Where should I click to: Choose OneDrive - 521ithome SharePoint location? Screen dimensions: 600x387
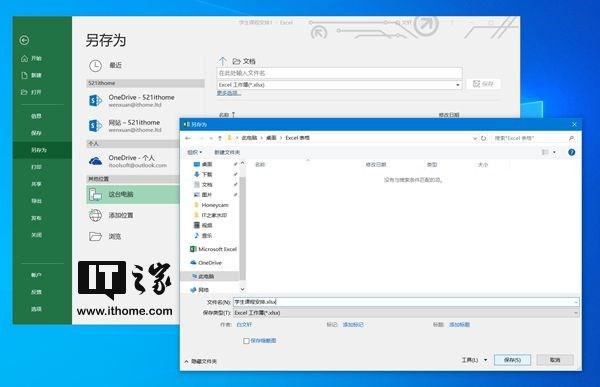click(x=132, y=101)
